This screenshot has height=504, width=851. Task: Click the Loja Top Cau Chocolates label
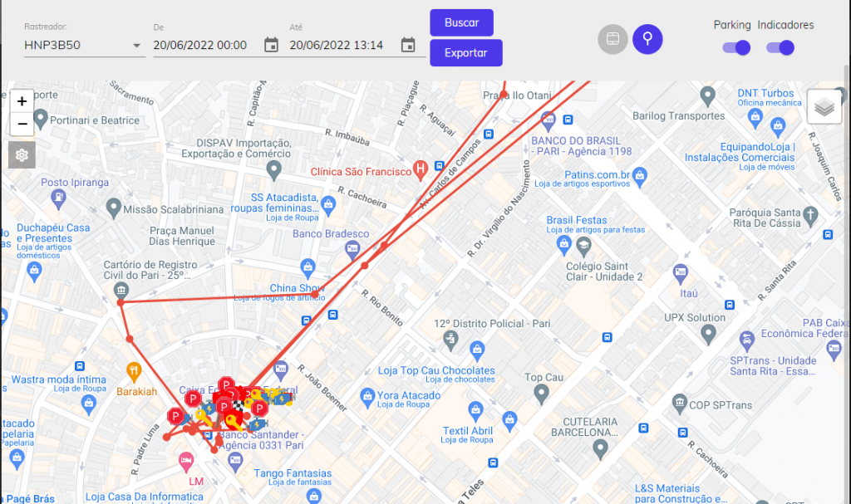pyautogui.click(x=436, y=370)
